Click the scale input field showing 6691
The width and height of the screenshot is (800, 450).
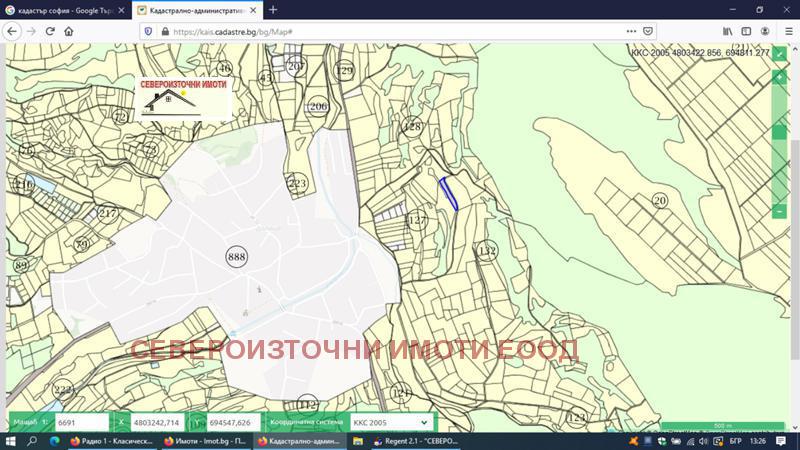[81, 423]
